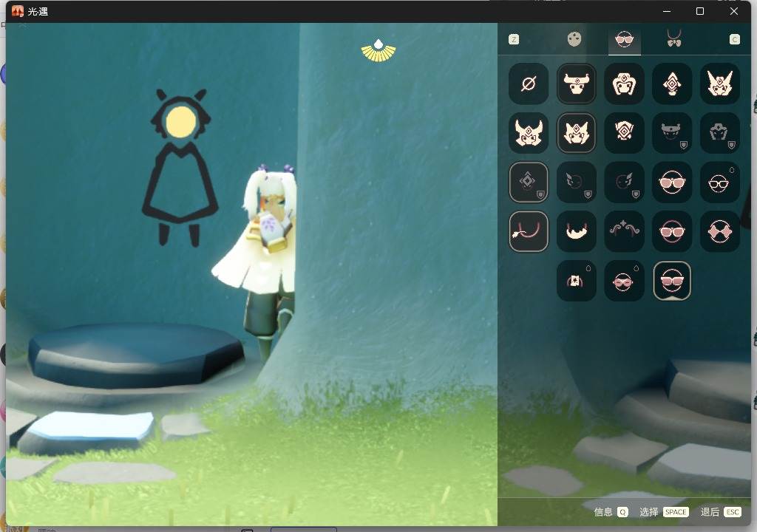Minimize the 光遇 game window

click(x=667, y=11)
